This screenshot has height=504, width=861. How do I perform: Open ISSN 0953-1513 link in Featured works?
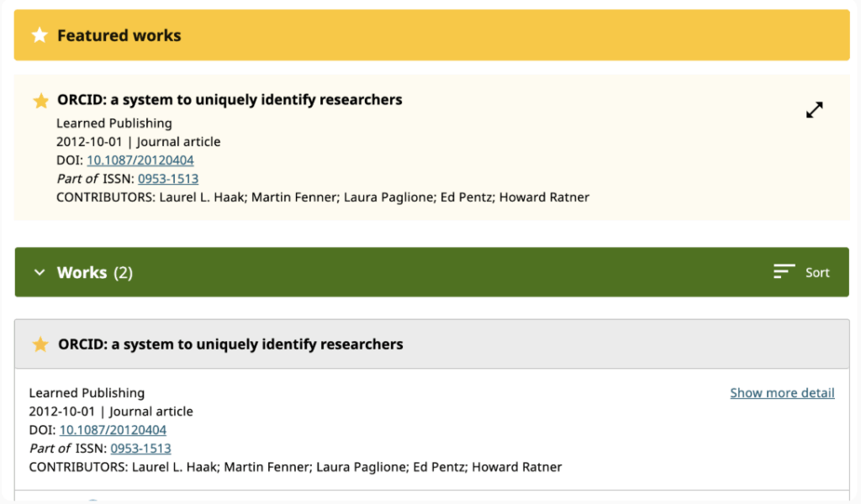tap(168, 179)
